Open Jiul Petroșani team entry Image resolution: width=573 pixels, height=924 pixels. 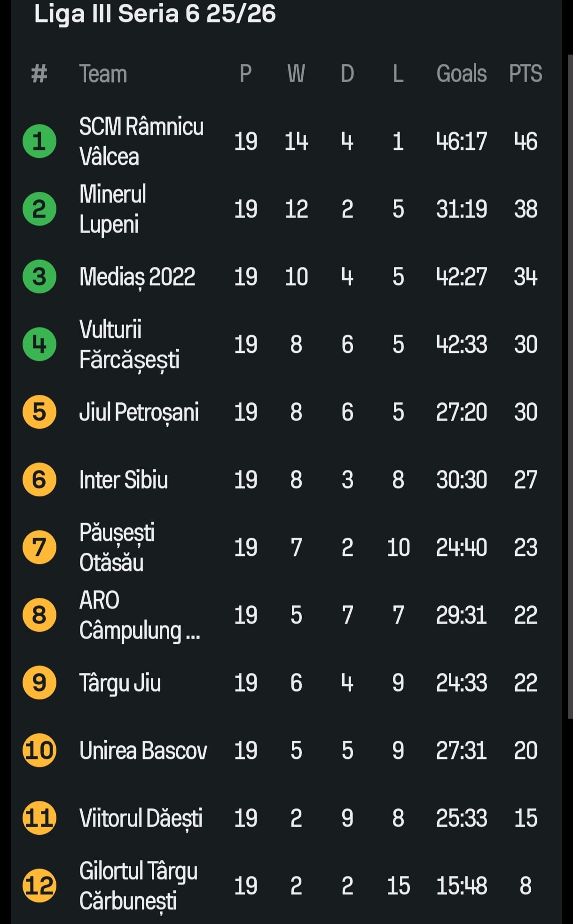139,412
